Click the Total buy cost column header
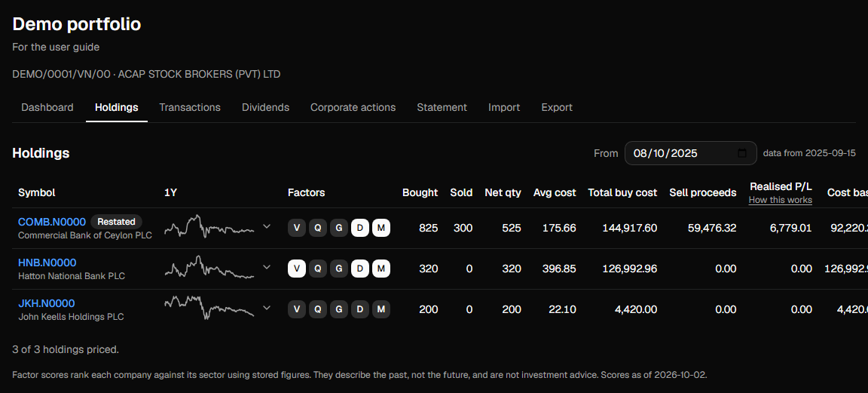The image size is (868, 393). [x=622, y=193]
